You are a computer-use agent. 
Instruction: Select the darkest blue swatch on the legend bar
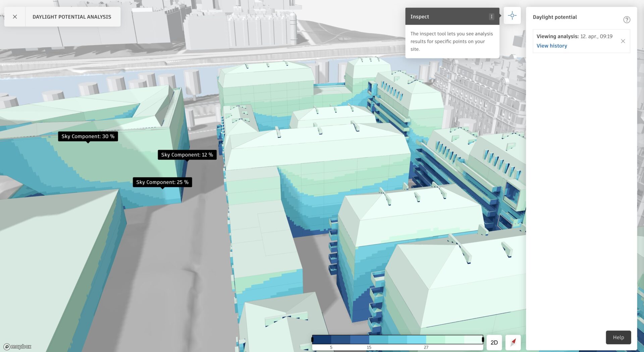pyautogui.click(x=320, y=340)
